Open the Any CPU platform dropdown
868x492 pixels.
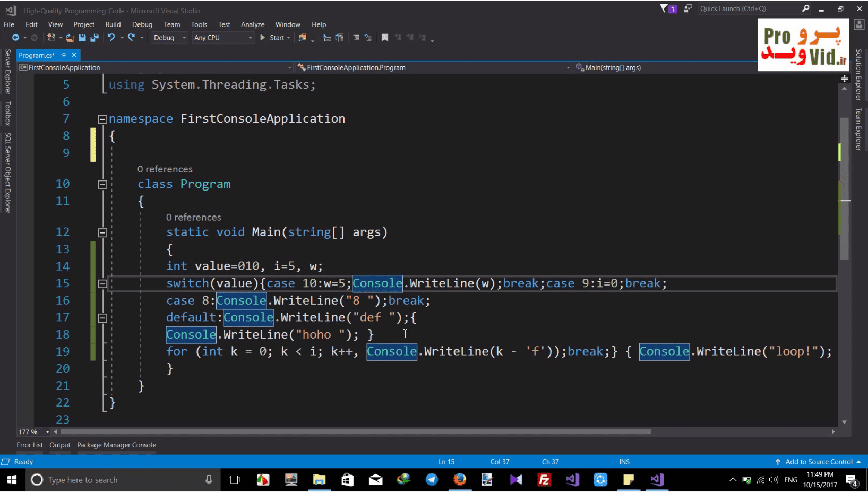pyautogui.click(x=223, y=38)
